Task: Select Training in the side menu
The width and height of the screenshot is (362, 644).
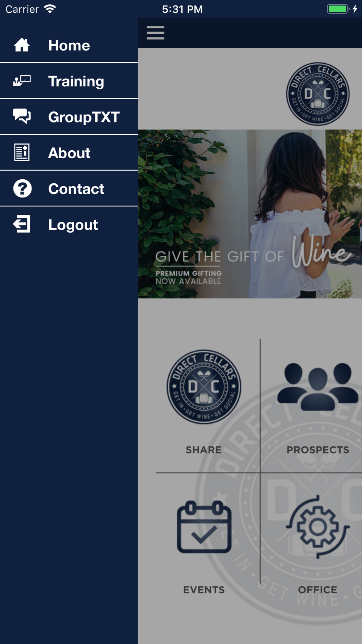Action: click(x=69, y=81)
